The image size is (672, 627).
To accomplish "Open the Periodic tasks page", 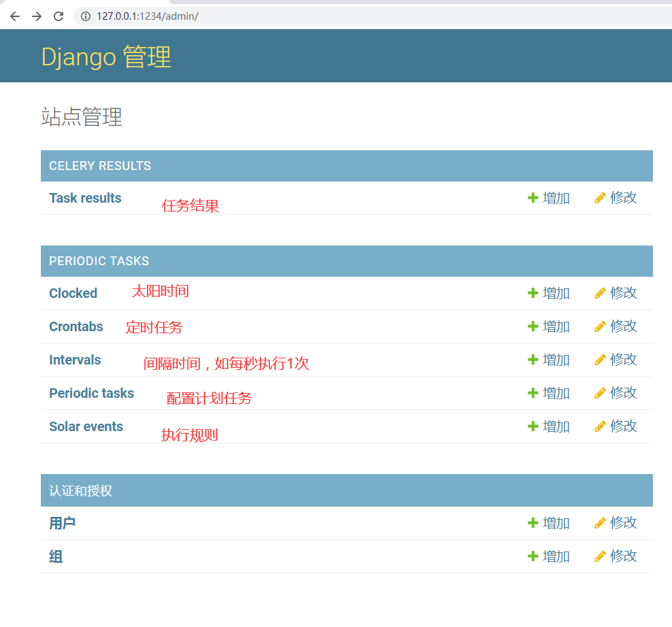I will 91,393.
